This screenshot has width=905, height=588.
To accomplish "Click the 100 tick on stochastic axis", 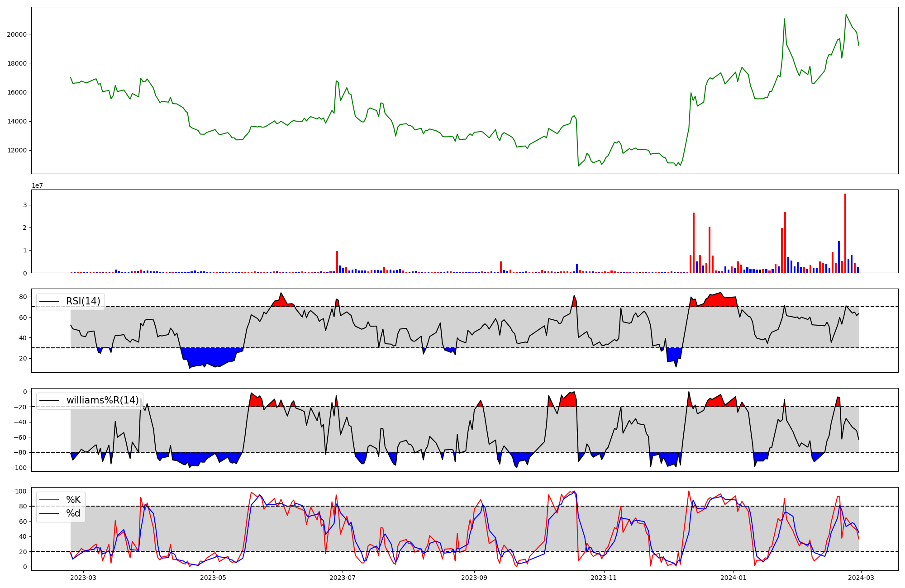I will pyautogui.click(x=22, y=491).
